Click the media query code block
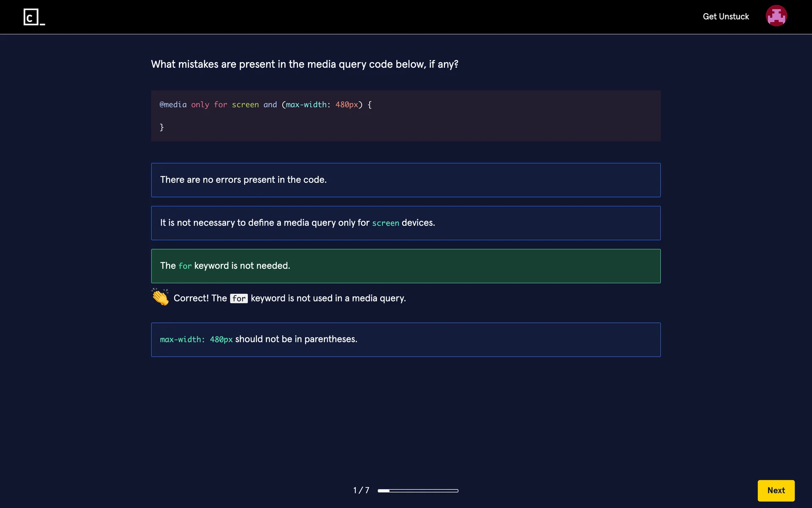This screenshot has height=508, width=812. click(x=465, y=116)
